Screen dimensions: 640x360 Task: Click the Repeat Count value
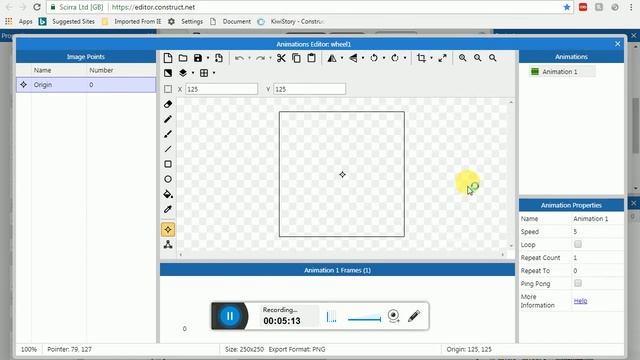(x=575, y=258)
